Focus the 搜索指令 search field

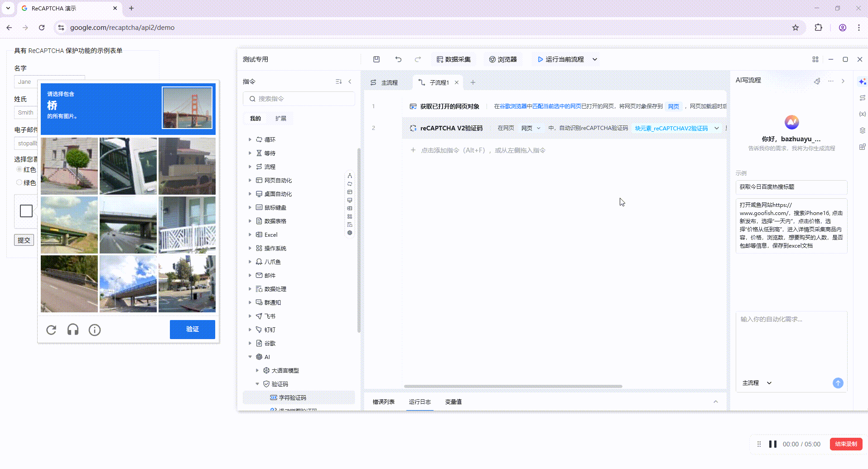pyautogui.click(x=299, y=99)
